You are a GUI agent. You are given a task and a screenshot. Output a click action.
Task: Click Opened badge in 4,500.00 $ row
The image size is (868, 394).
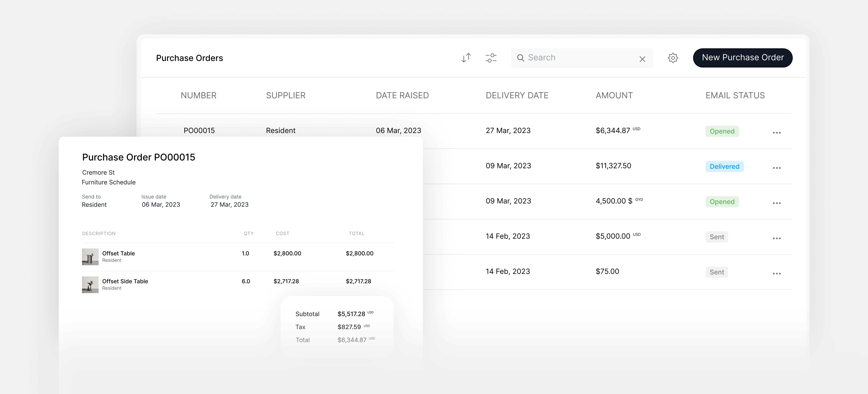(x=722, y=202)
